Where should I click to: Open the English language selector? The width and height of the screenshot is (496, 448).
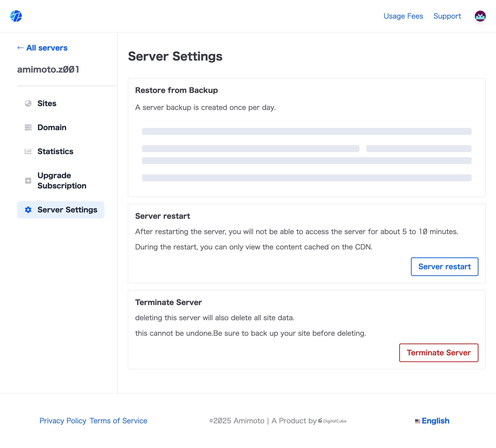point(435,421)
